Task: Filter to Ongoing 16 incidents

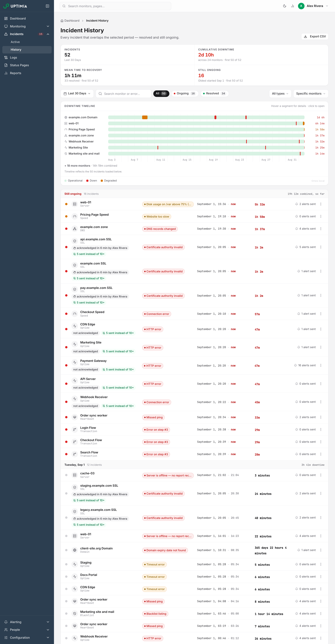Action: tap(185, 94)
